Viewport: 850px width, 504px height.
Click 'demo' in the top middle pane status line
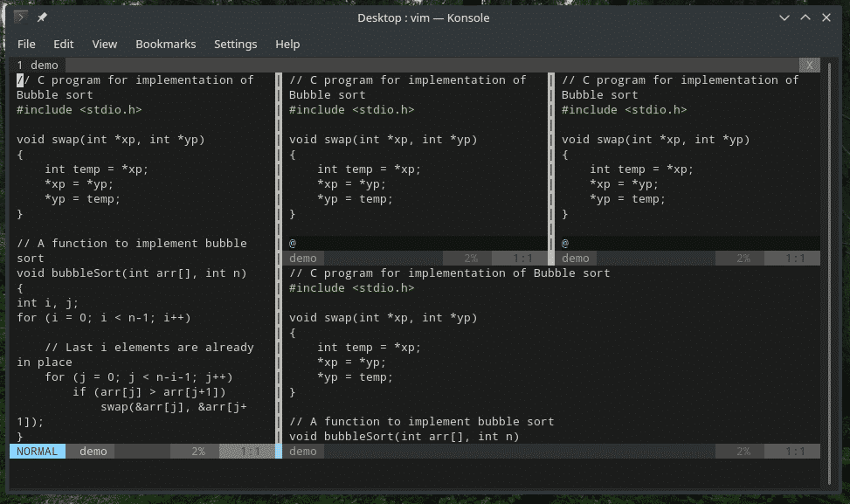point(303,259)
